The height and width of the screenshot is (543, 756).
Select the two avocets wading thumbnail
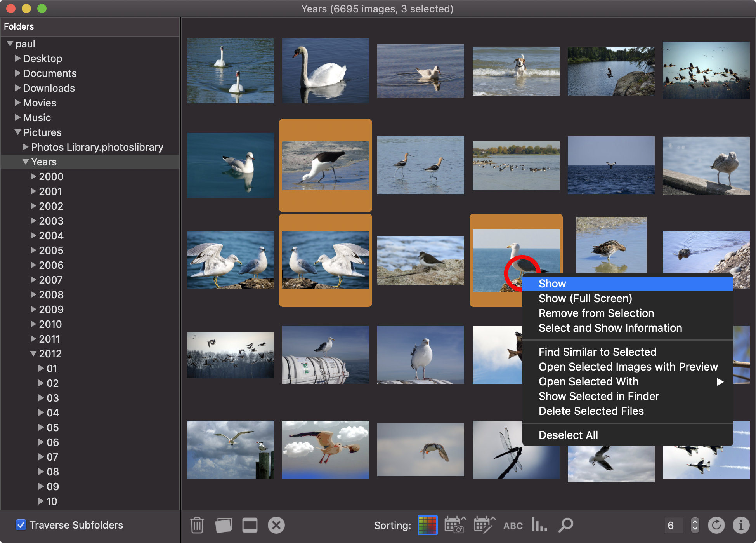tap(421, 165)
